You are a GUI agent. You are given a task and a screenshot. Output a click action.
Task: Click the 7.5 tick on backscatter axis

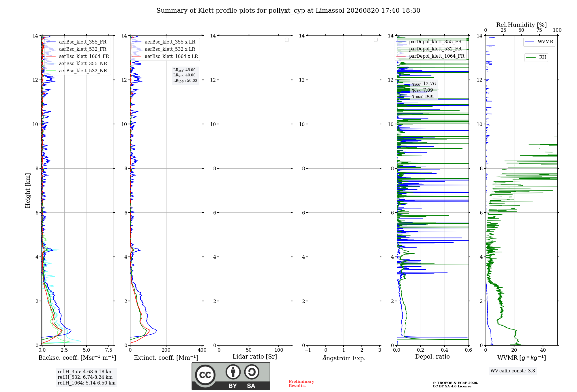(x=109, y=350)
